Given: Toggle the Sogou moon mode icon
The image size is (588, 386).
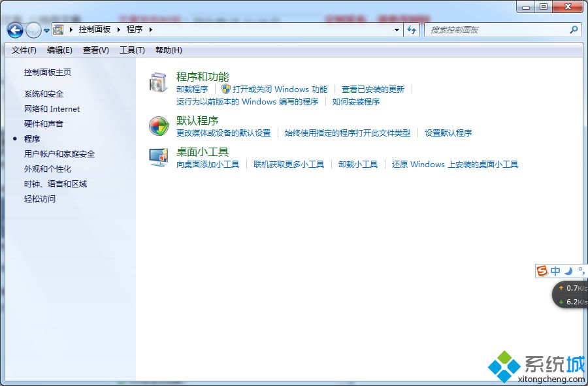Looking at the screenshot, I should point(568,271).
